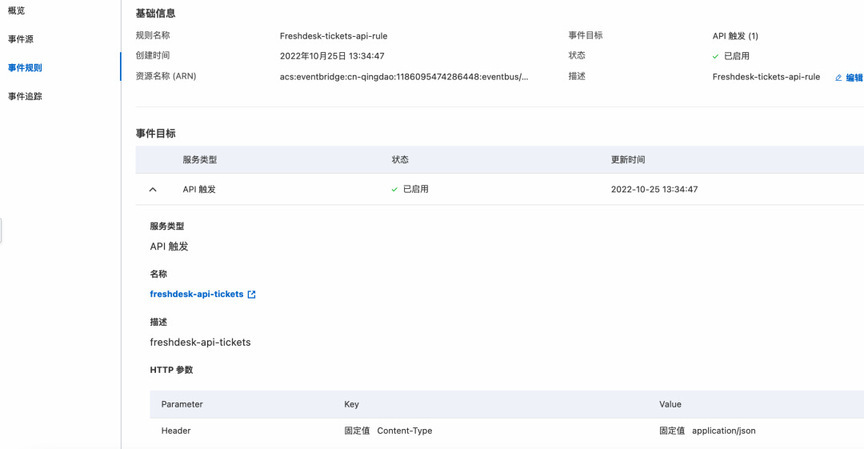Click the 更新时间 column header
The width and height of the screenshot is (864, 449).
pos(628,160)
